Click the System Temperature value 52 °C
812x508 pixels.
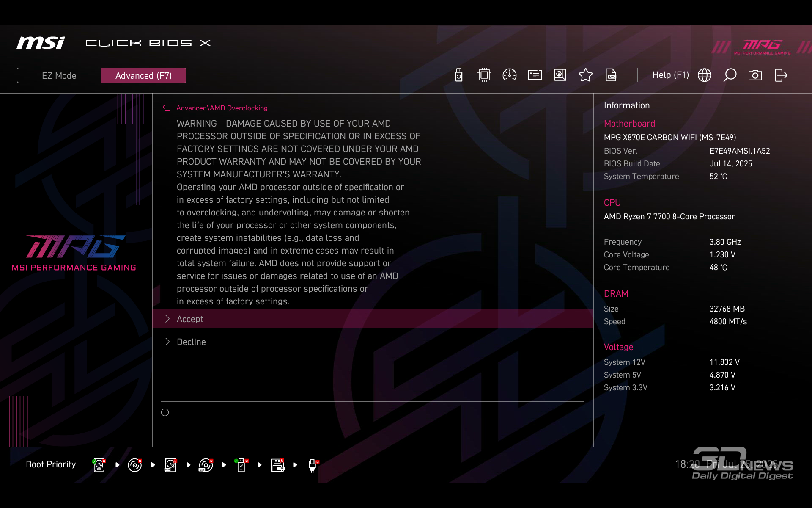pos(718,176)
